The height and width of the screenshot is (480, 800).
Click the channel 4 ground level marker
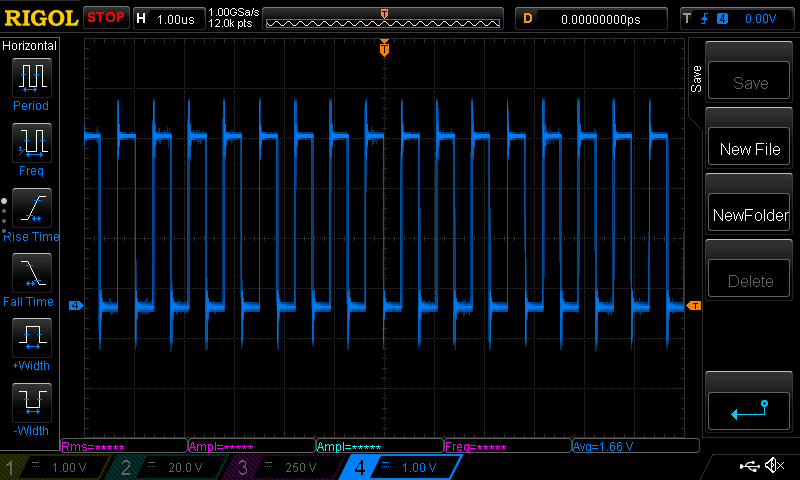76,306
